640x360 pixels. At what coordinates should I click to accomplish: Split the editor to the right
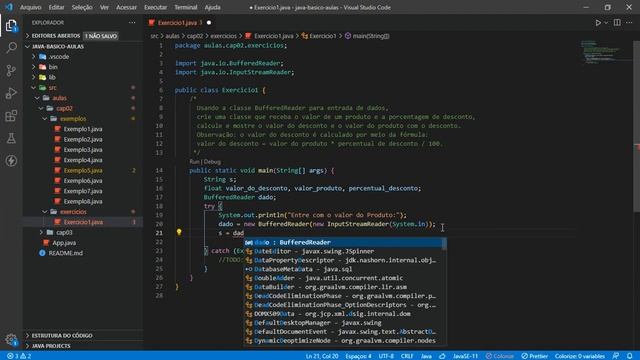[617, 23]
